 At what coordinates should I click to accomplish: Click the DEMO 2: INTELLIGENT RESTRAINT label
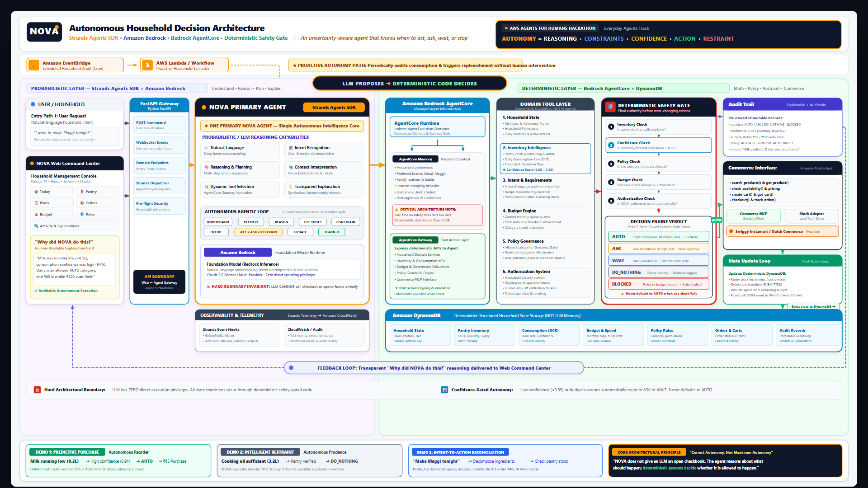click(260, 452)
